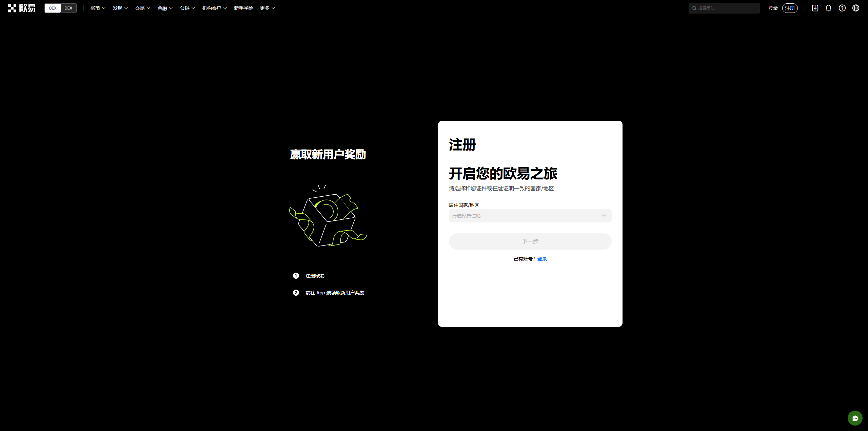Switch to CEX mode

click(53, 8)
